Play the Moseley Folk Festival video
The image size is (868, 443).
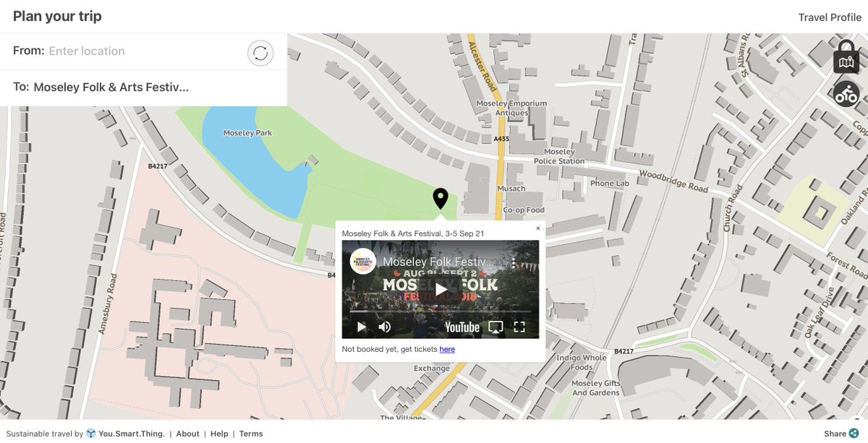coord(441,290)
